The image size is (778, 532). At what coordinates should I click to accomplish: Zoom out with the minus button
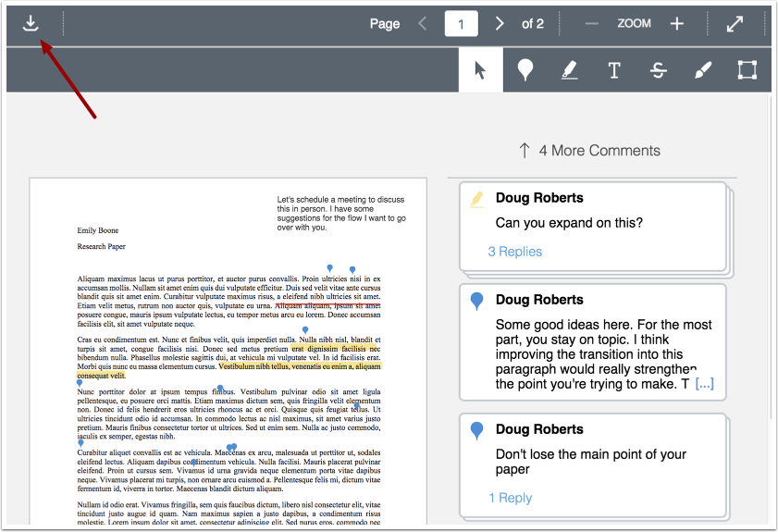(x=591, y=23)
